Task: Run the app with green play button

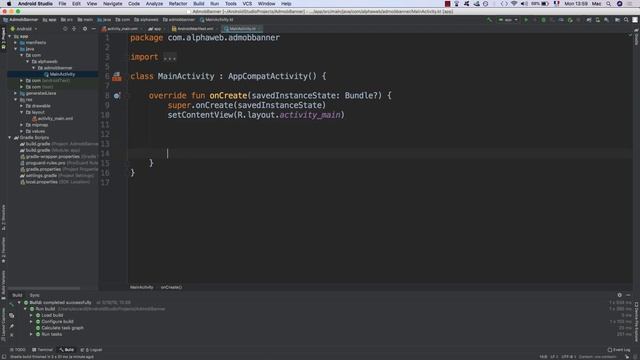Action: tap(526, 20)
